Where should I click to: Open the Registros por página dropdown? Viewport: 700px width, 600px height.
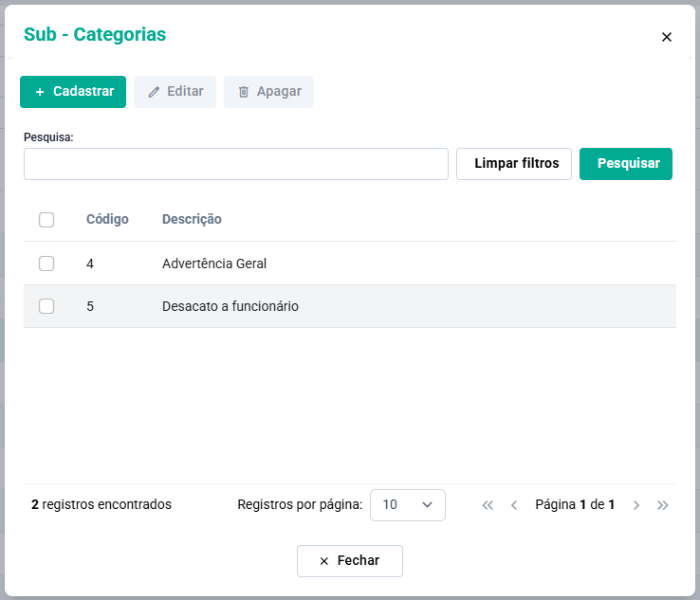pyautogui.click(x=407, y=505)
